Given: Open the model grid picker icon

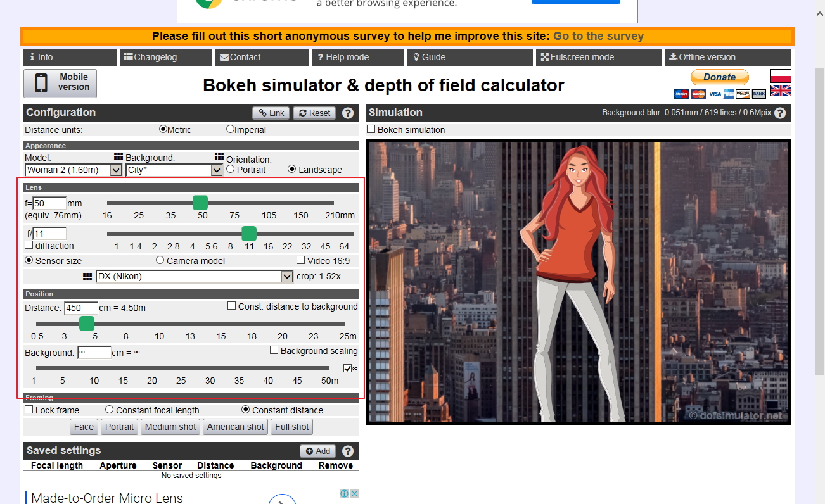Looking at the screenshot, I should 118,157.
